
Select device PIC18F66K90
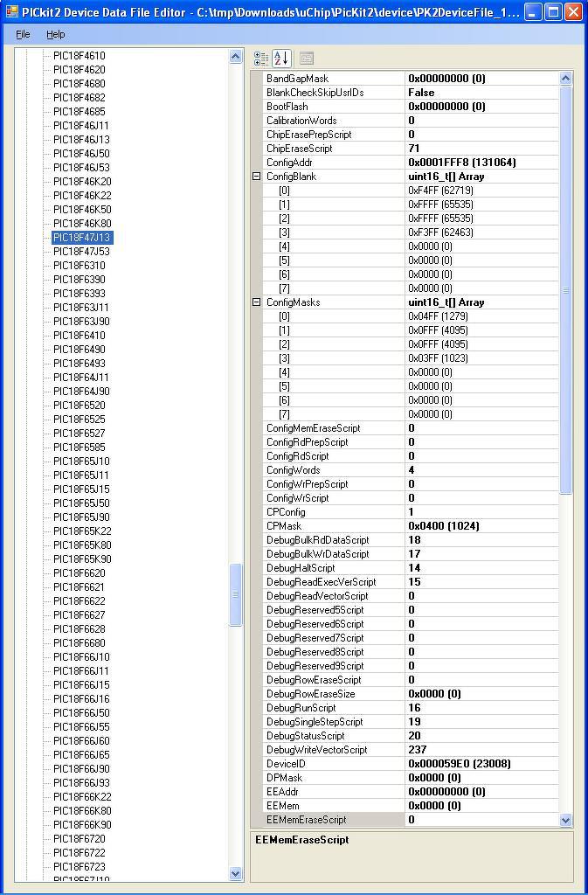(82, 825)
